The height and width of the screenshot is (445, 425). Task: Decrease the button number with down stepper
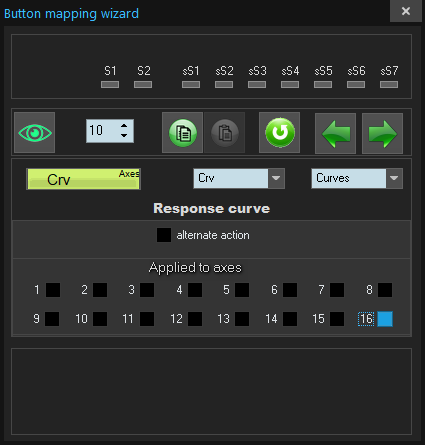(124, 135)
